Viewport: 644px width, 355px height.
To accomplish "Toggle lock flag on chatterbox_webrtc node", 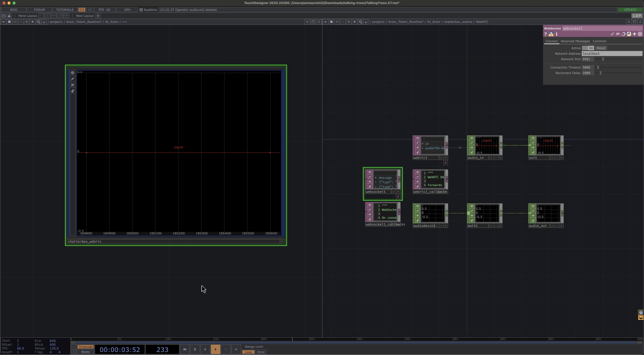I will tap(72, 91).
